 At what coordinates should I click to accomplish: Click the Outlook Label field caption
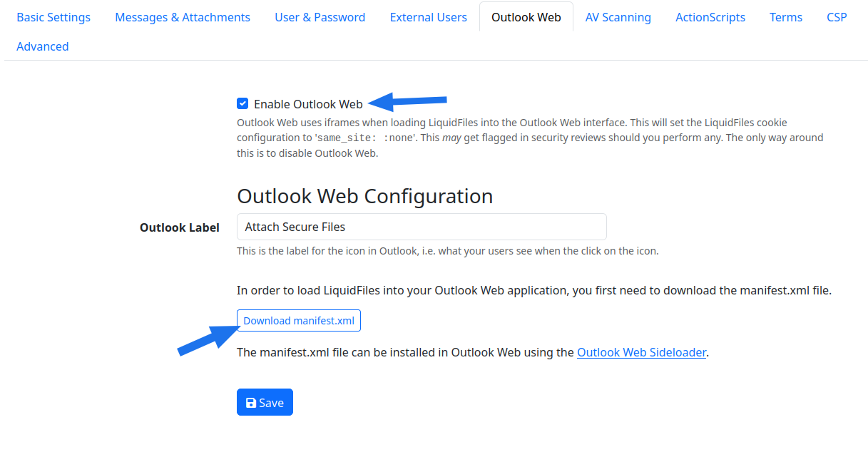[x=180, y=227]
